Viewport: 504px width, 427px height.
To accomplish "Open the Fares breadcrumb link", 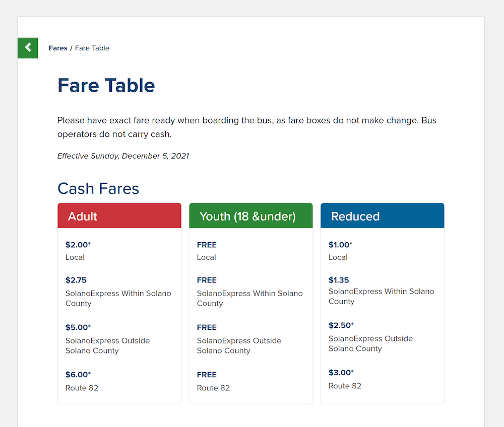I will [x=58, y=48].
